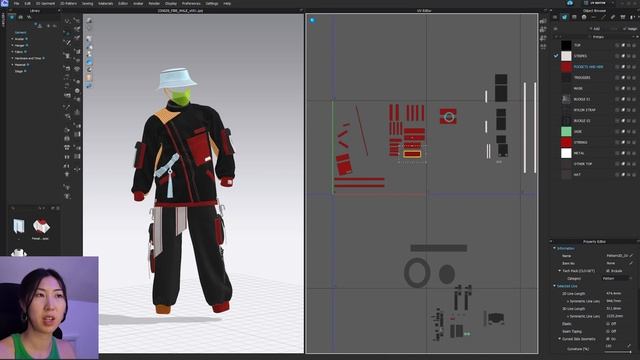
Task: Click the red POCKETS AND HEM fabric swatch
Action: (x=566, y=67)
